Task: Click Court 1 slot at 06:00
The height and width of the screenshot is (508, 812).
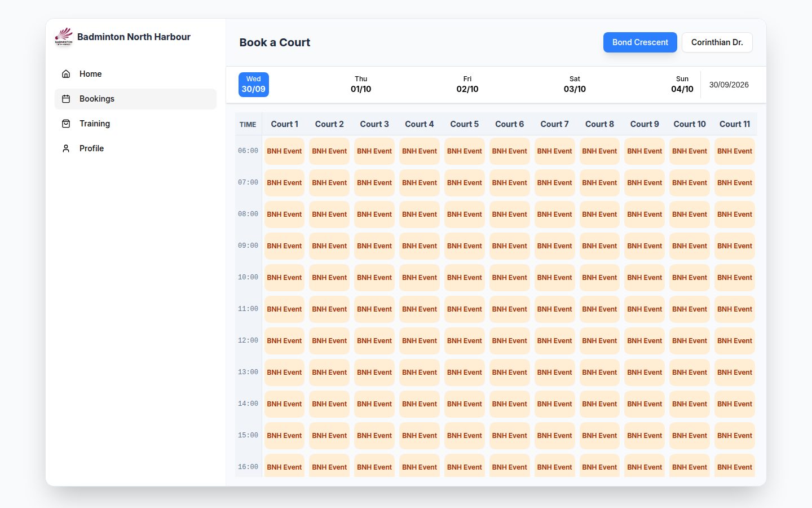Action: click(285, 151)
